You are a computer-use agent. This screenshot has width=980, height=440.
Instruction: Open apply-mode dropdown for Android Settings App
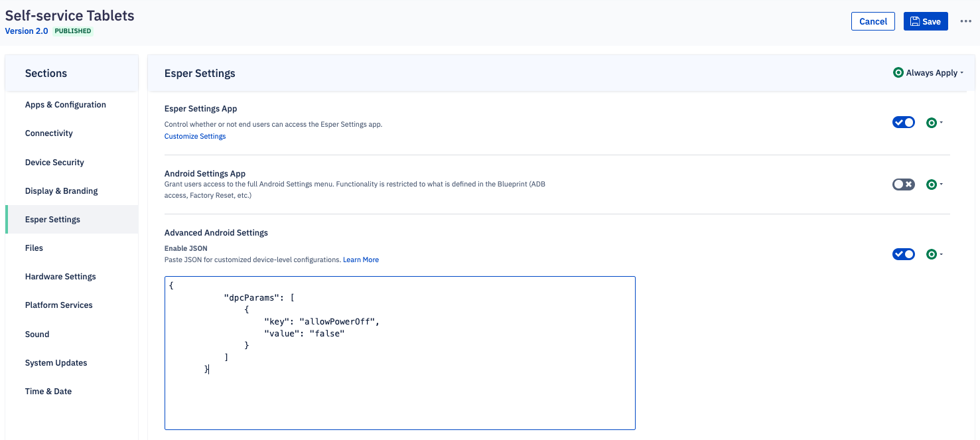tap(934, 184)
